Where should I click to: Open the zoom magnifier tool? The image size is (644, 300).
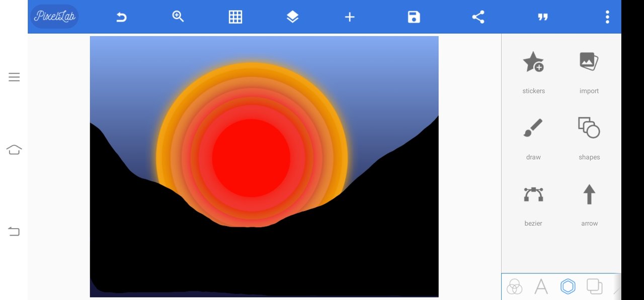pyautogui.click(x=178, y=17)
